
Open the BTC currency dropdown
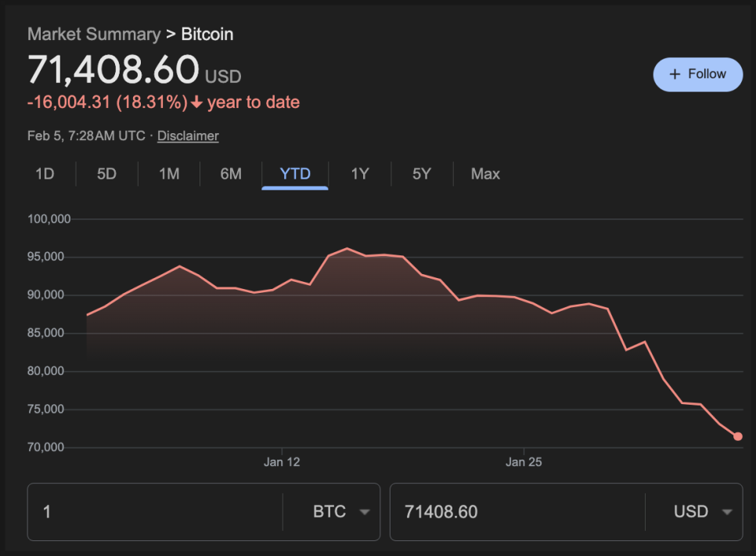341,512
